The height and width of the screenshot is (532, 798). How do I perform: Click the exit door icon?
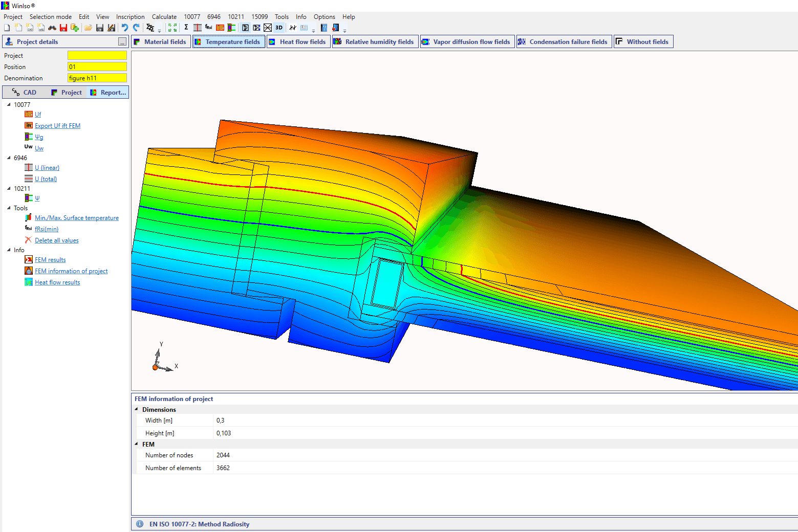click(336, 28)
